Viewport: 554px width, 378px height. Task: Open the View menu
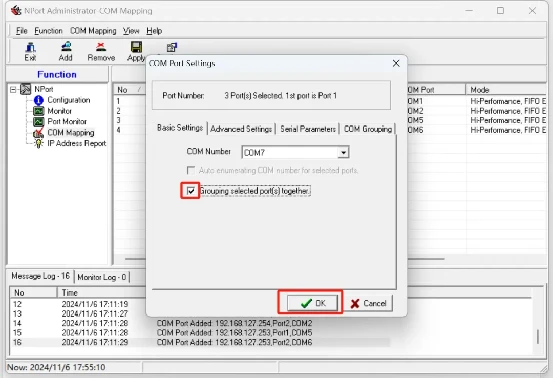(x=131, y=31)
